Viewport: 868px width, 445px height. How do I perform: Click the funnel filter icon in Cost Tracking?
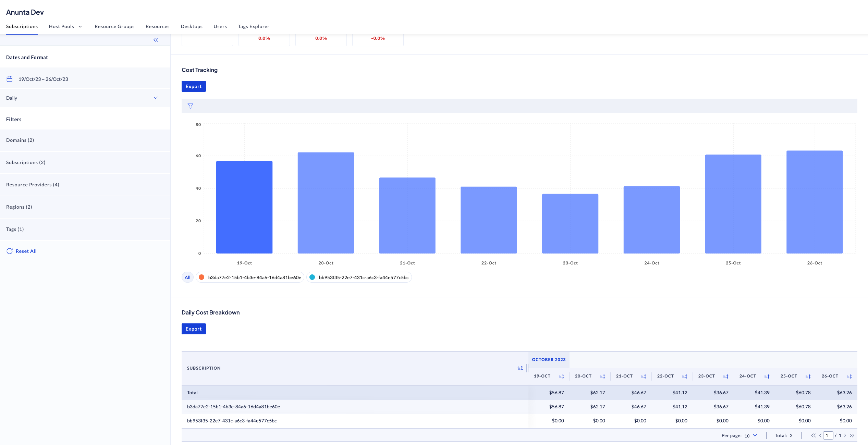coord(191,106)
